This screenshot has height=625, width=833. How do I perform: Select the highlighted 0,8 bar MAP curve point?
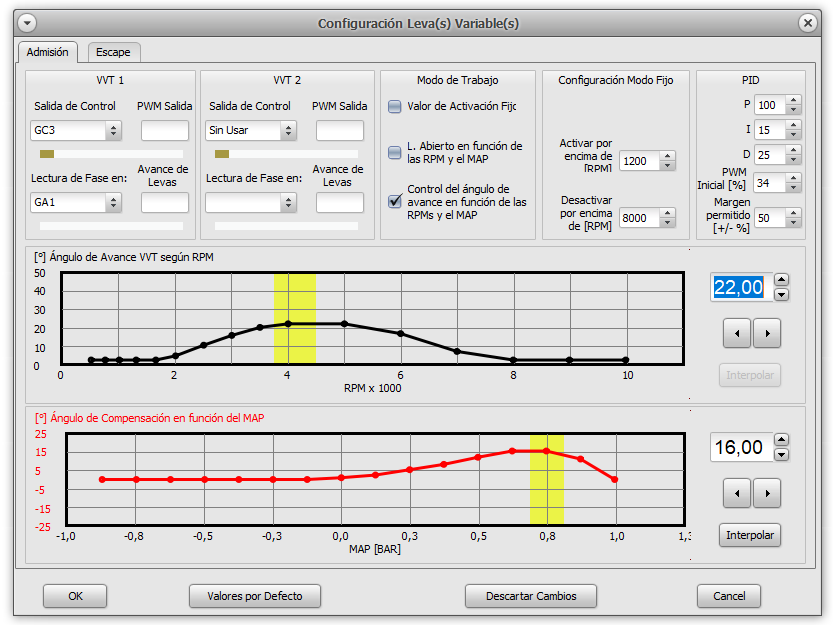tap(547, 451)
